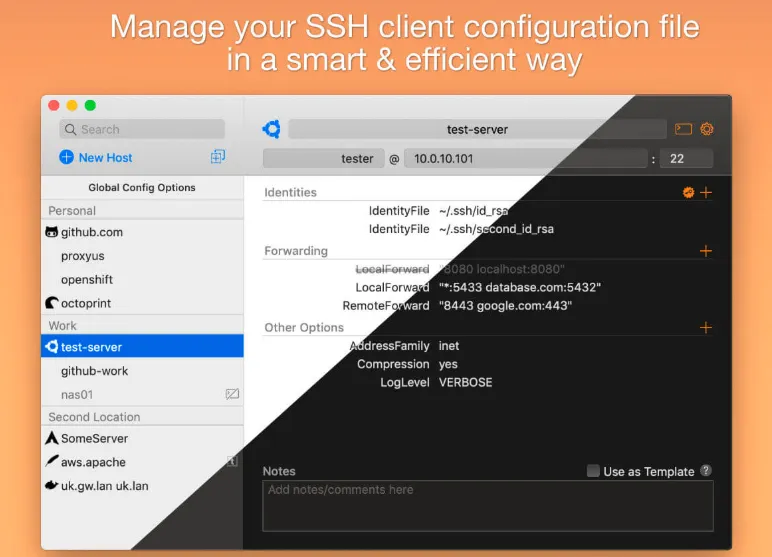772x557 pixels.
Task: Click the test-server host name field
Action: pos(477,130)
